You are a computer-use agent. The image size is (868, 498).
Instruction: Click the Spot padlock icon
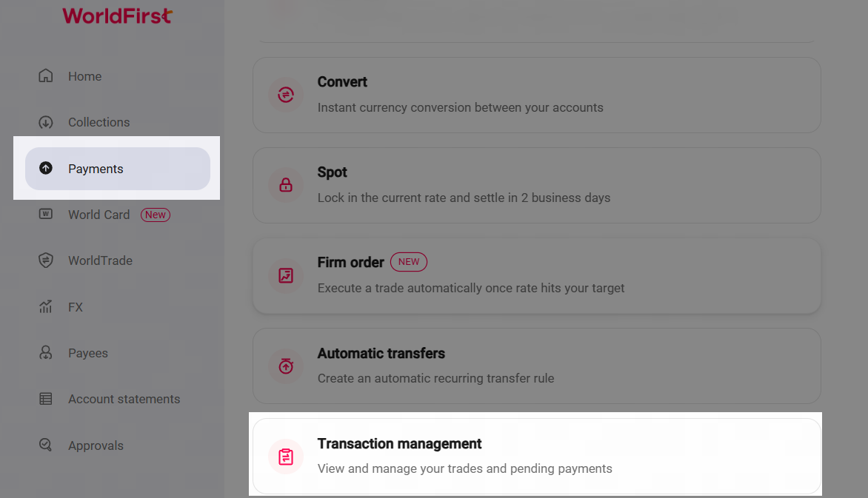[x=286, y=185]
